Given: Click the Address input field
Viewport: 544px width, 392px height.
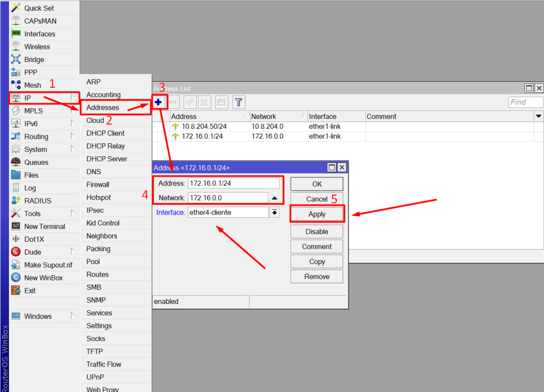Looking at the screenshot, I should tap(234, 183).
